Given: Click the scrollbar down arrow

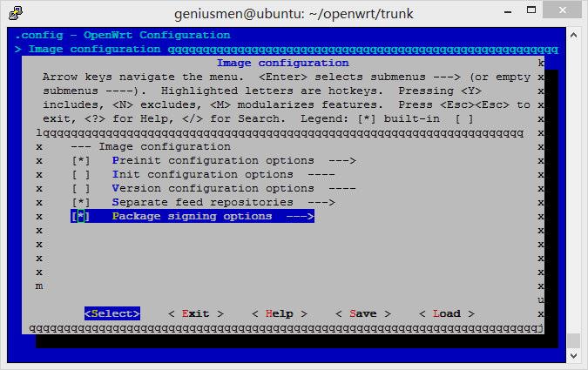Looking at the screenshot, I should coord(573,356).
